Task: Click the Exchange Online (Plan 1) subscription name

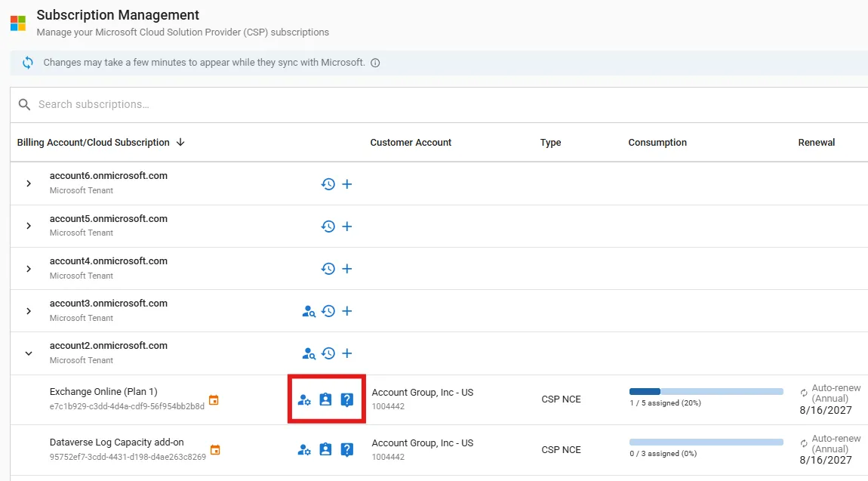Action: 103,391
